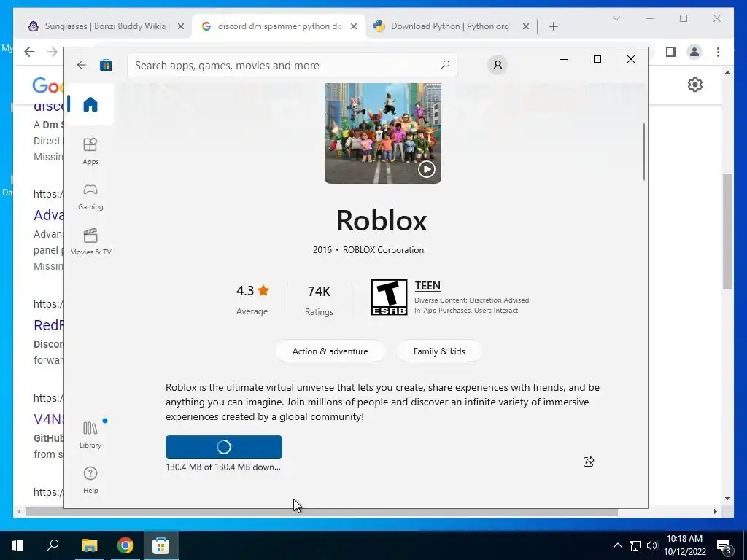Click Chrome horizontal scrollbar
This screenshot has height=560, width=747.
tap(322, 512)
